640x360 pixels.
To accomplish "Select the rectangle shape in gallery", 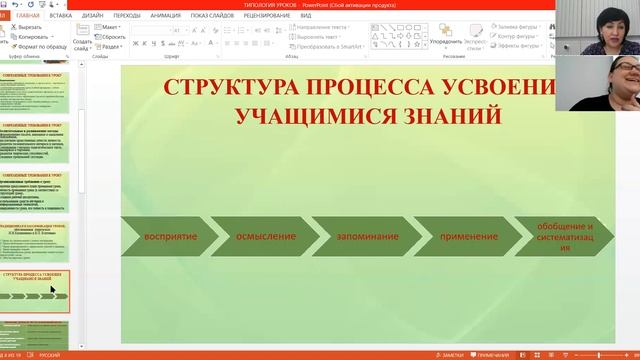I will pyautogui.click(x=400, y=28).
